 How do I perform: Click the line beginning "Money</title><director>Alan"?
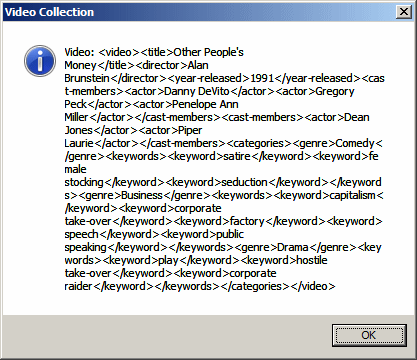pos(136,65)
